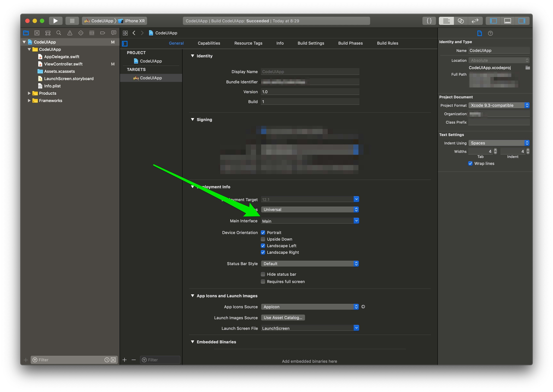Expand the Frameworks folder
Viewport: 553px width, 392px height.
(29, 101)
